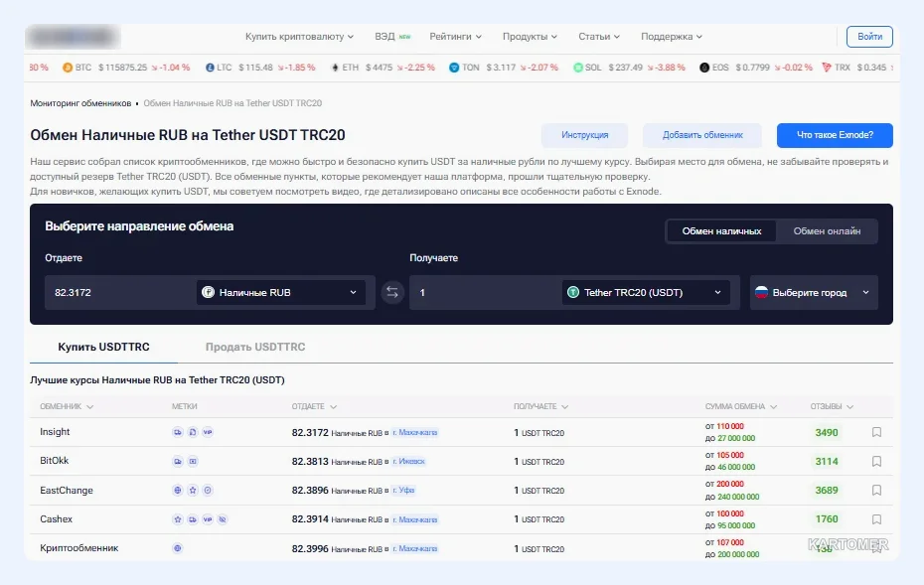
Task: Bookmark the EastChange exchanger row
Action: pyautogui.click(x=876, y=491)
